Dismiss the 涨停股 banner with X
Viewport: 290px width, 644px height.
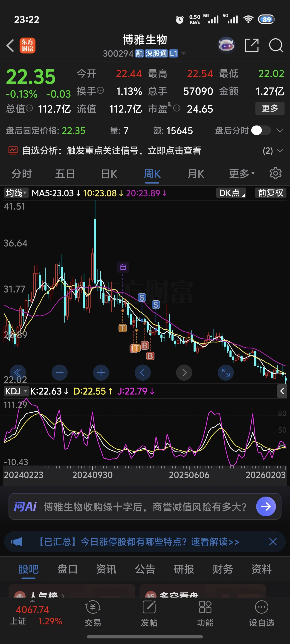(x=273, y=542)
